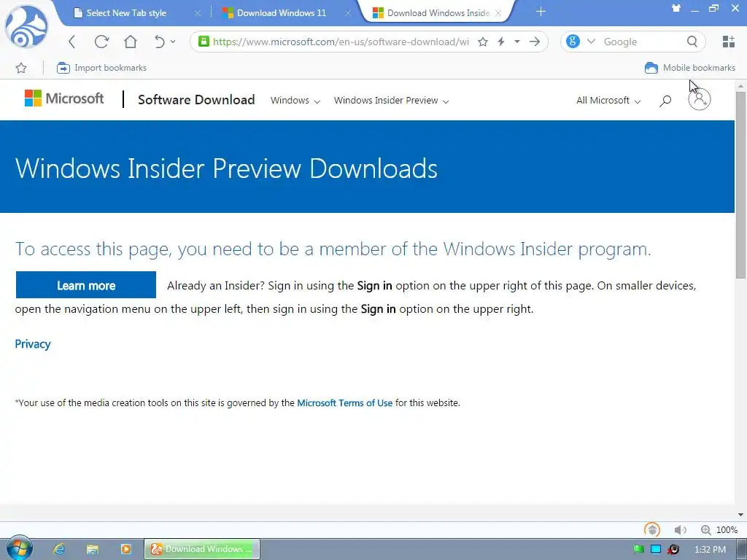Open the extensions grid icon
Image resolution: width=747 pixels, height=560 pixels.
click(729, 42)
